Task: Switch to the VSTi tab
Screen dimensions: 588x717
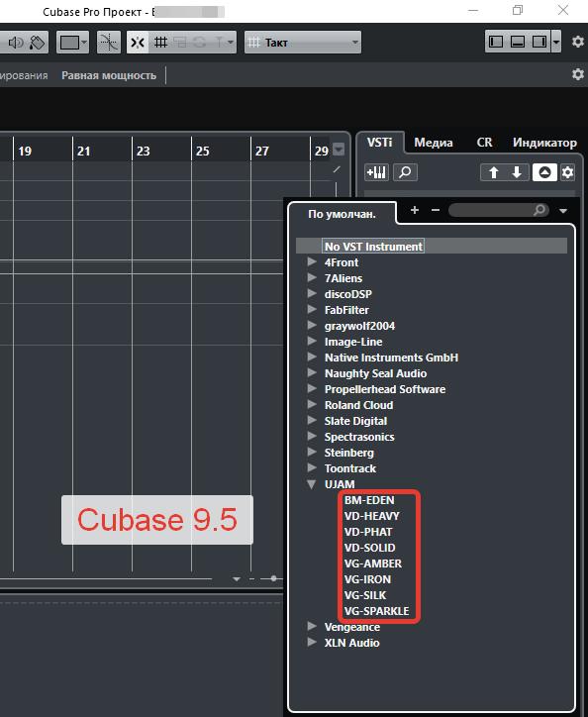Action: [379, 143]
